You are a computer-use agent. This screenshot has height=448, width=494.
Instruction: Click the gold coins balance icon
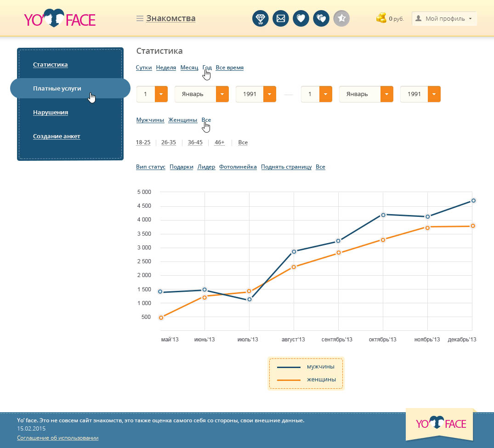[x=381, y=18]
